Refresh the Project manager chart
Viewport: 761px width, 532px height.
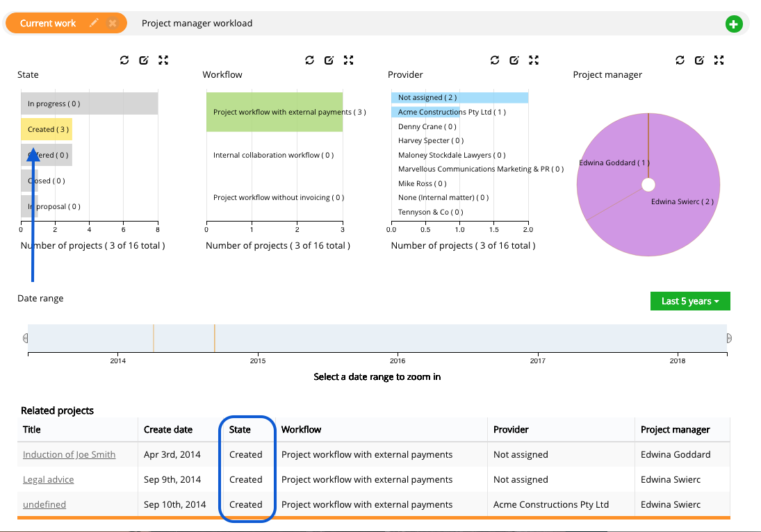[x=680, y=60]
